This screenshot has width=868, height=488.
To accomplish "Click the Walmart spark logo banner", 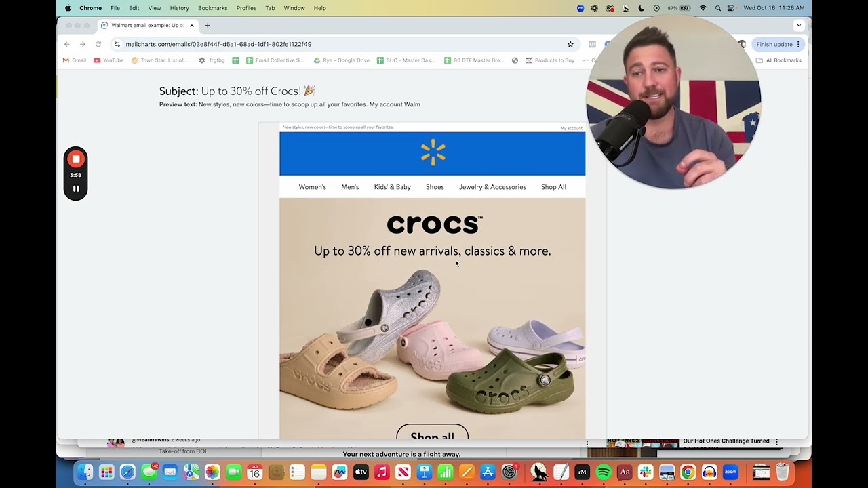I will tap(433, 153).
